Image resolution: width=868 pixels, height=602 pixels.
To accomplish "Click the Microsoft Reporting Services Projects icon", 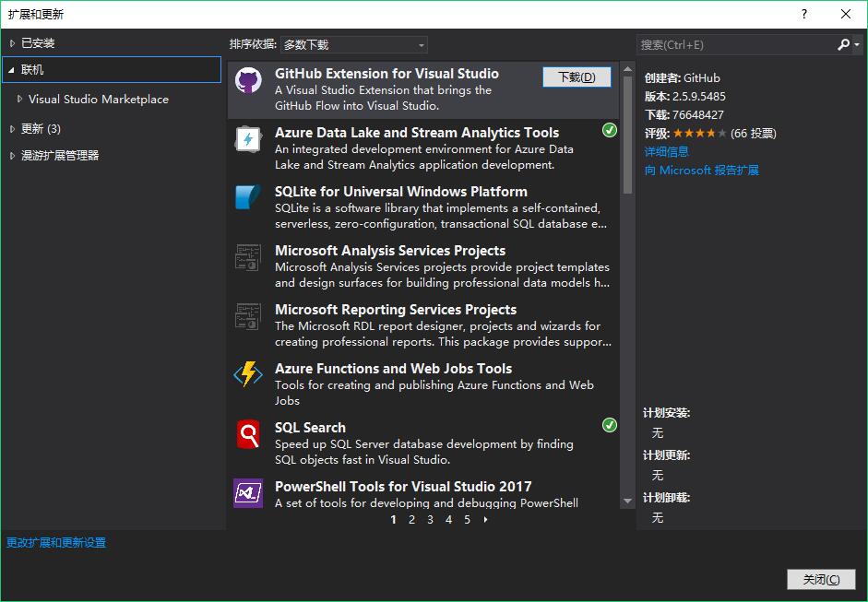I will point(247,317).
